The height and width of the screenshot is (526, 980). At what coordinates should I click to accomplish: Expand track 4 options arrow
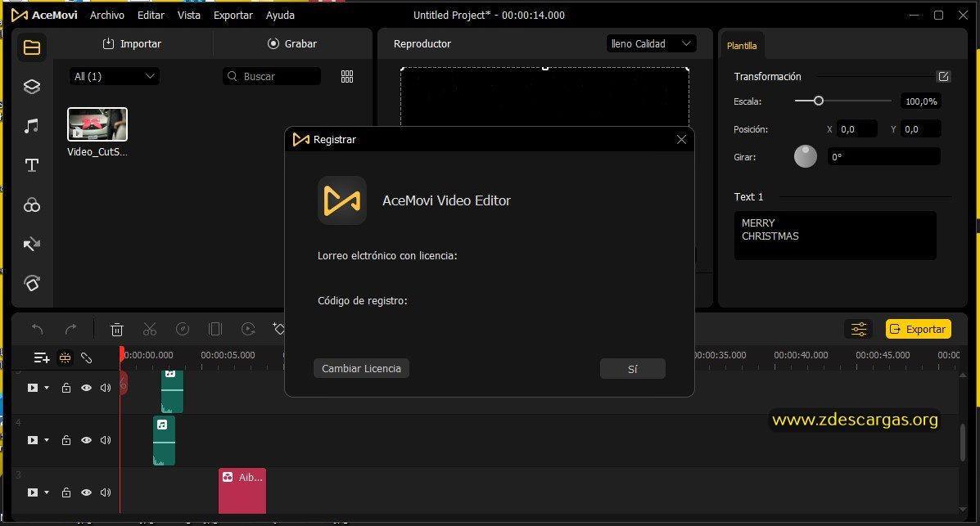(46, 440)
